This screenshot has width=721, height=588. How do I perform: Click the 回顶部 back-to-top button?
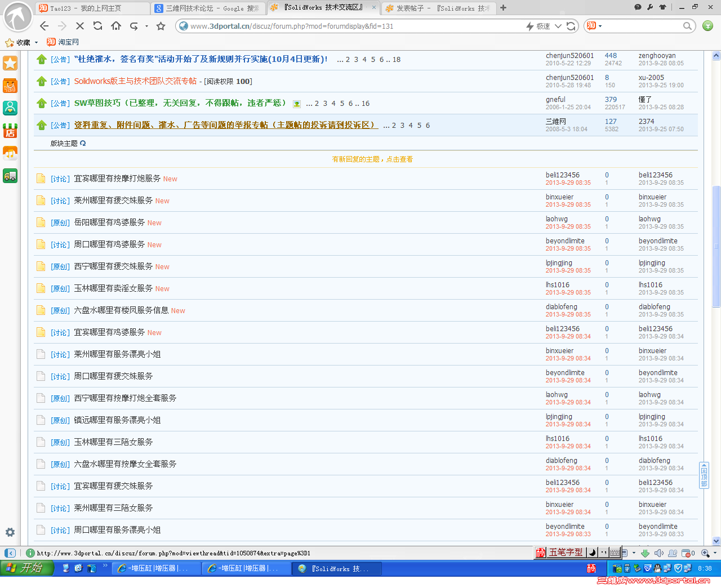point(704,475)
